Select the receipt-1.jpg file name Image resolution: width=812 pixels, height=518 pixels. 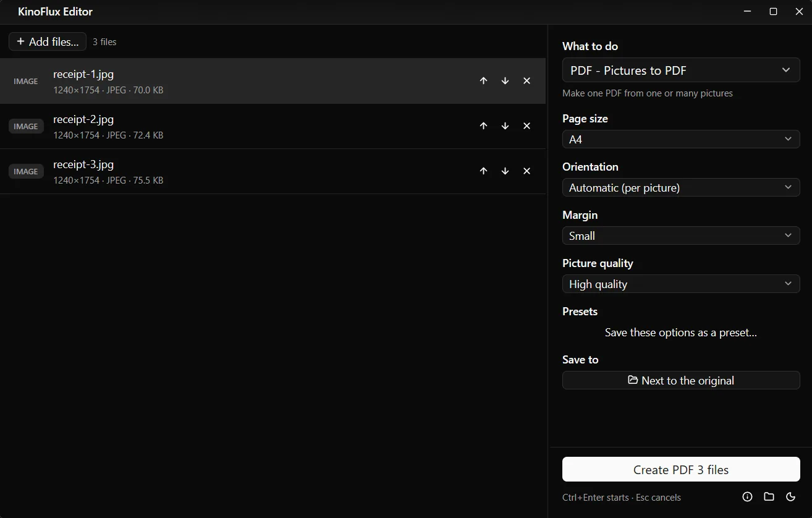83,74
